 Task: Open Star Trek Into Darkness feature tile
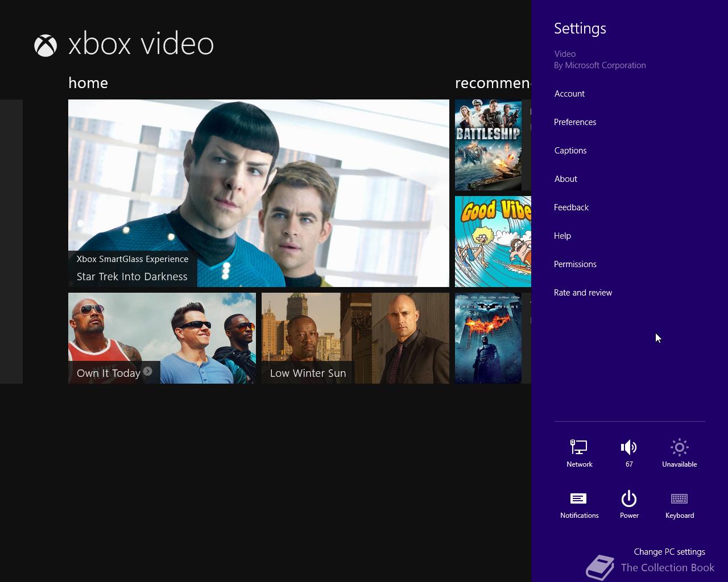[259, 193]
